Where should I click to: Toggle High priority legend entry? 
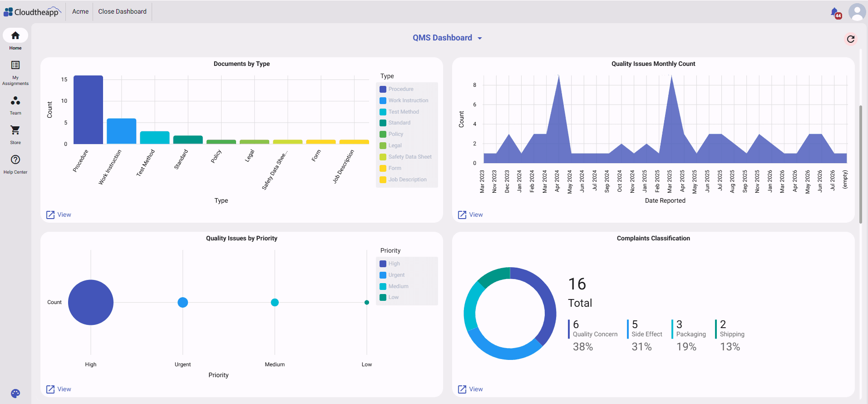pos(390,264)
